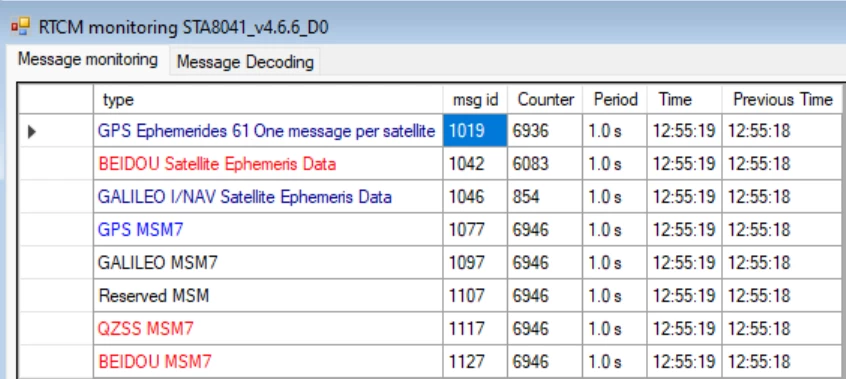Image resolution: width=846 pixels, height=379 pixels.
Task: Click the Previous Time cell in the GALILEO I/NAV row
Action: [782, 197]
